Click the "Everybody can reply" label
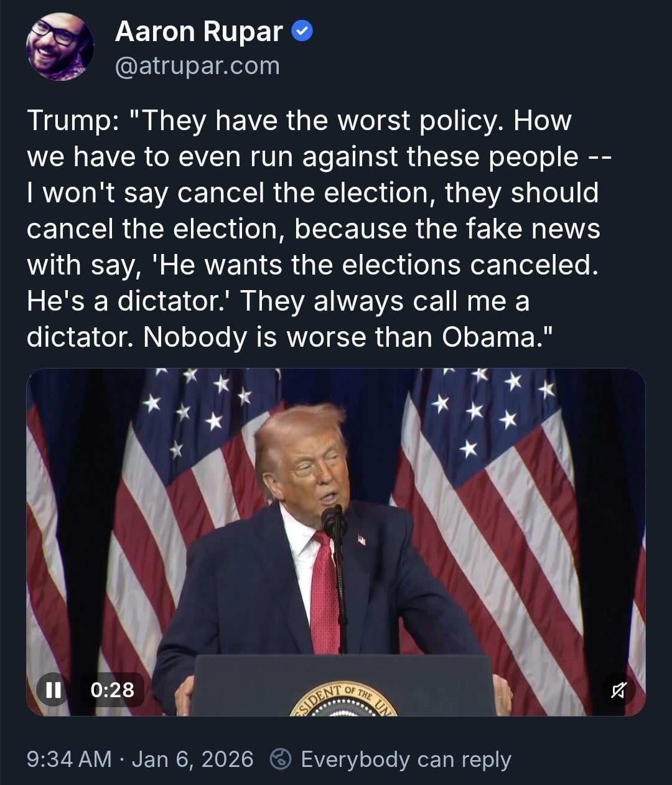Viewport: 672px width, 785px height. [x=406, y=759]
